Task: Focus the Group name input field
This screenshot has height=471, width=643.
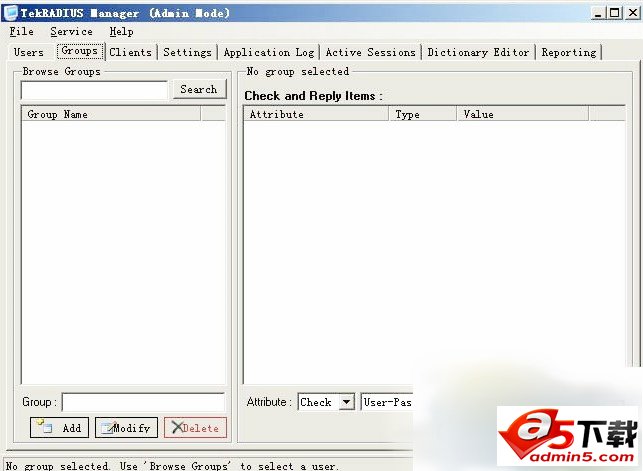Action: click(144, 402)
